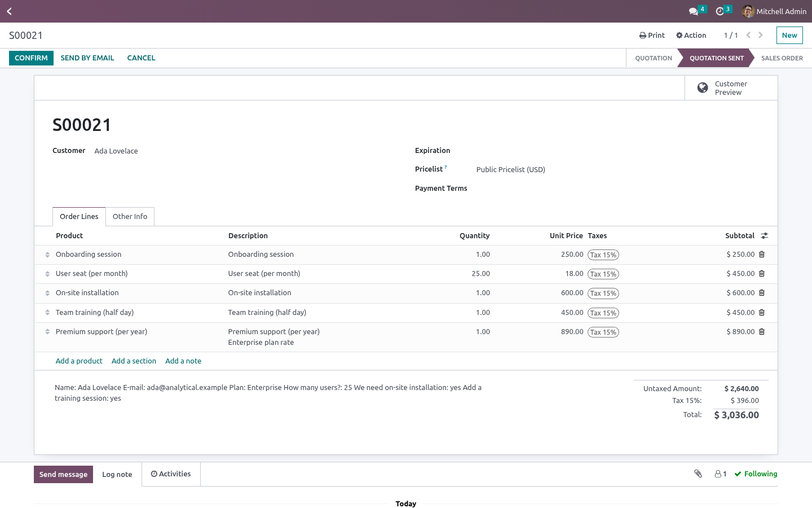Confirm the quotation S00021
The height and width of the screenshot is (508, 812).
31,58
